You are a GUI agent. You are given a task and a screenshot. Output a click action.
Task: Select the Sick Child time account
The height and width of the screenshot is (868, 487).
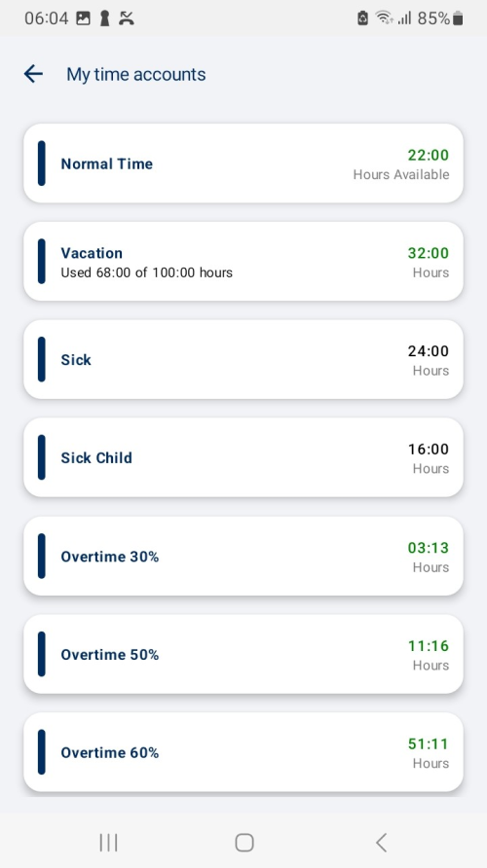243,457
